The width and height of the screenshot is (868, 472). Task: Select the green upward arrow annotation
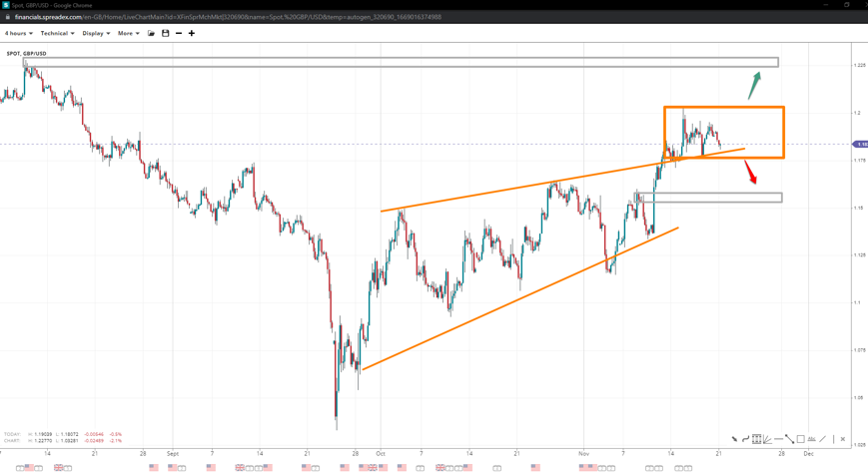[755, 86]
